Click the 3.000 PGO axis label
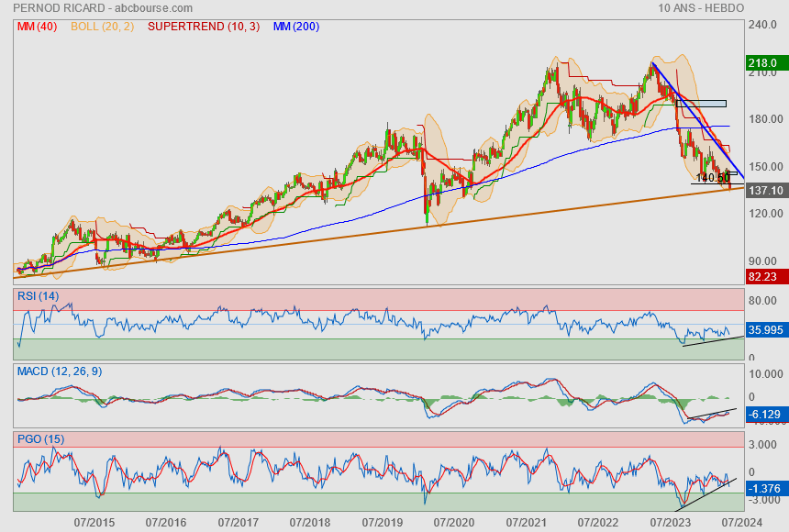789x532 pixels. pos(762,445)
